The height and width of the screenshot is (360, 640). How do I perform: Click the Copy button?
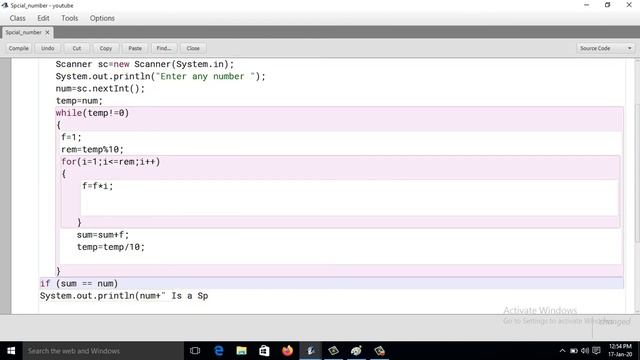(106, 48)
